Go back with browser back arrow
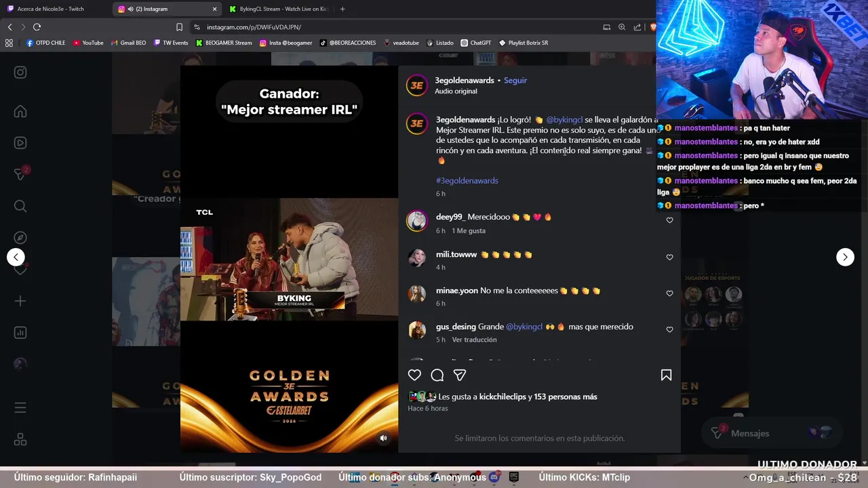Viewport: 868px width, 488px height. point(9,27)
